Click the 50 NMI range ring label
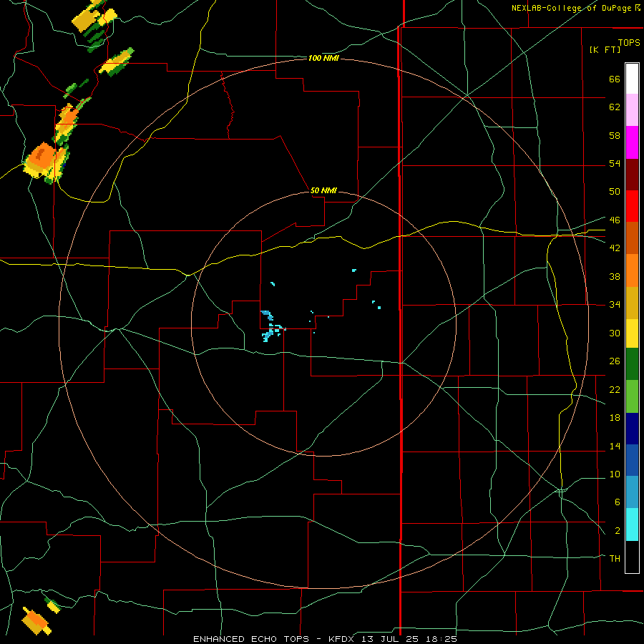 pyautogui.click(x=323, y=190)
